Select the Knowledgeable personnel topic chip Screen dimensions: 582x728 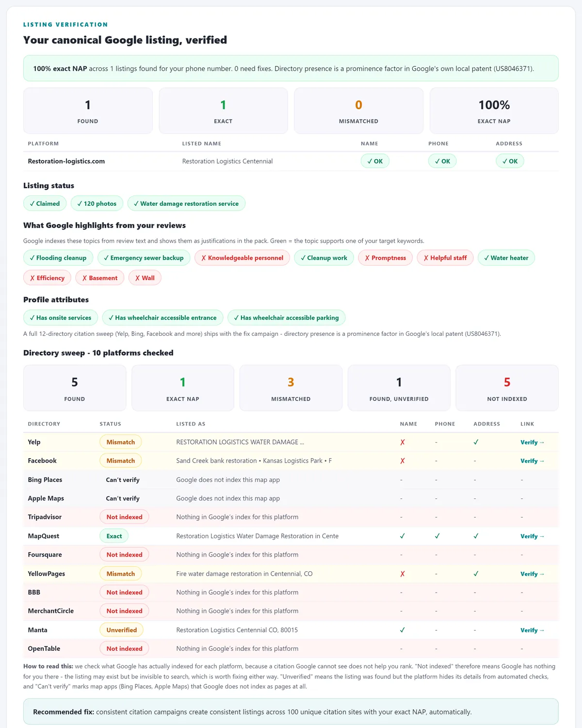click(x=242, y=258)
